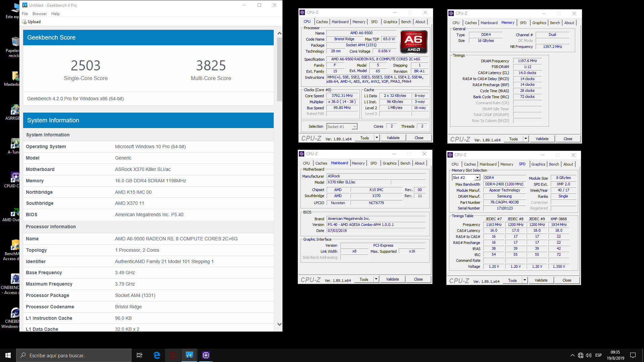Image resolution: width=644 pixels, height=362 pixels.
Task: Click Validate in top-right CPU-Z Memory window
Action: tap(542, 139)
